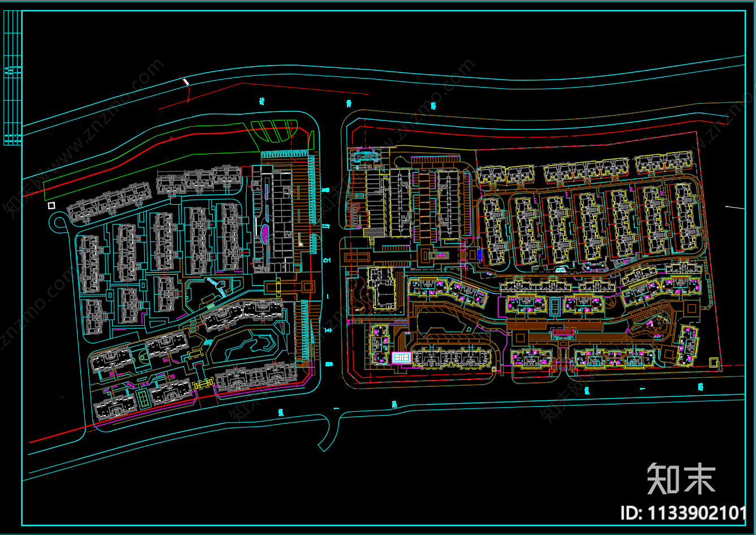Pick the green striped arcs at the west plot's north corner
This screenshot has height=535, width=756.
pyautogui.click(x=274, y=131)
